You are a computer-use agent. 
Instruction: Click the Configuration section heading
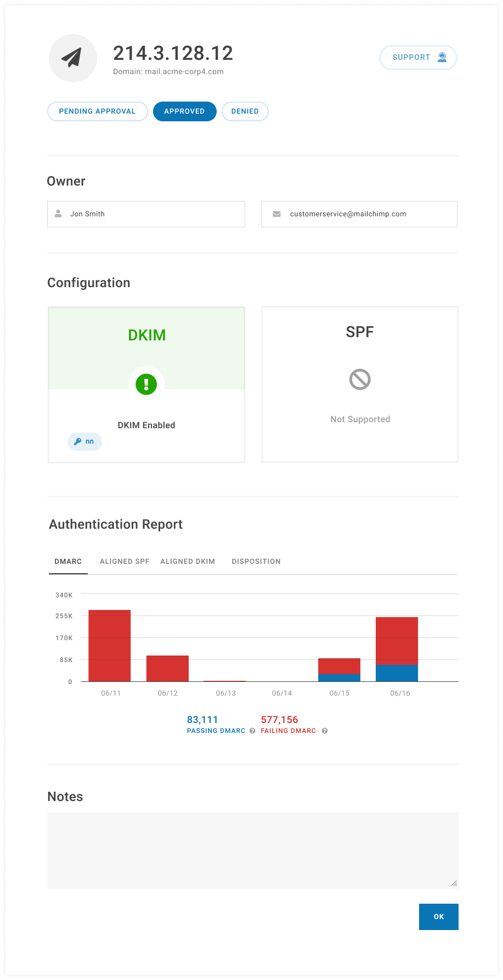tap(89, 283)
